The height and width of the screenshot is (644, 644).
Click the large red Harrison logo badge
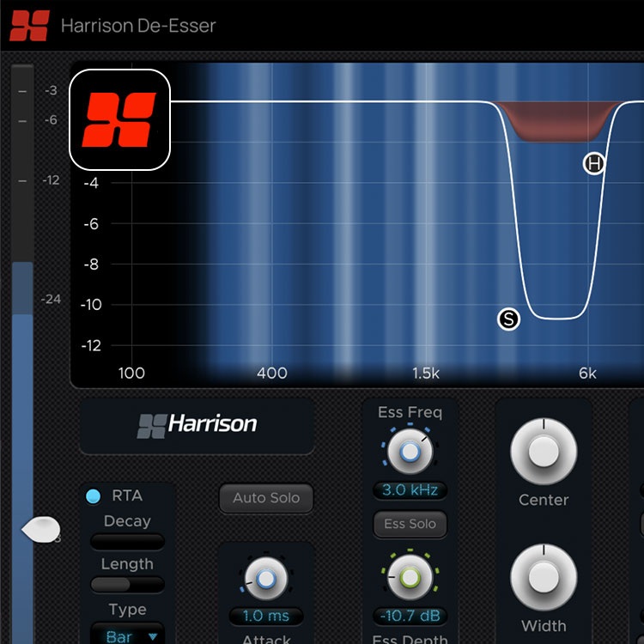tap(120, 119)
